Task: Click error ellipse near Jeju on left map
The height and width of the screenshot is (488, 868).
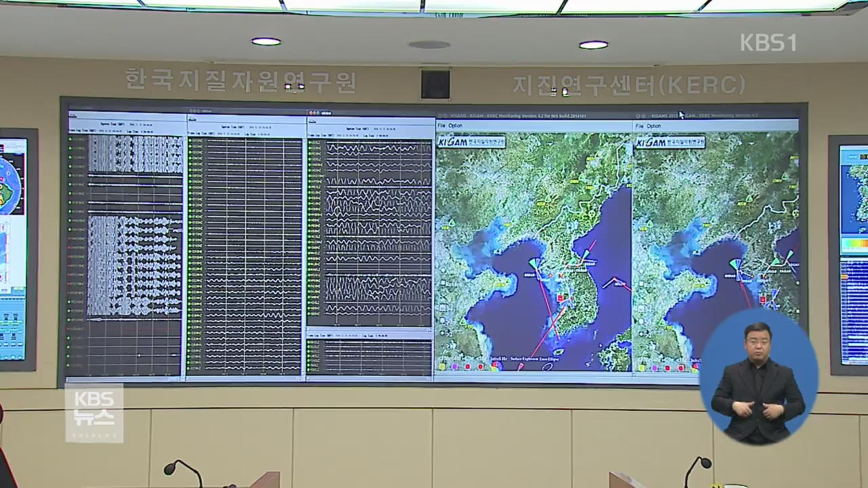Action: (x=559, y=352)
